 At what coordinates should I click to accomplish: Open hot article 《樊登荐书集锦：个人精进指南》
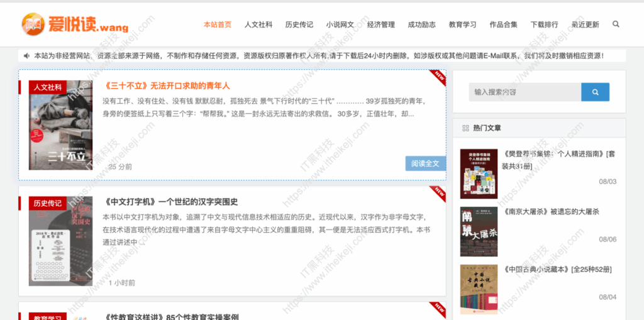point(558,160)
